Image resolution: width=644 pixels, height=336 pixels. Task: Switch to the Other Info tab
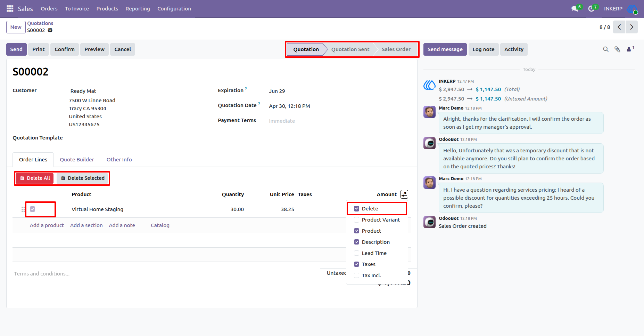click(119, 160)
